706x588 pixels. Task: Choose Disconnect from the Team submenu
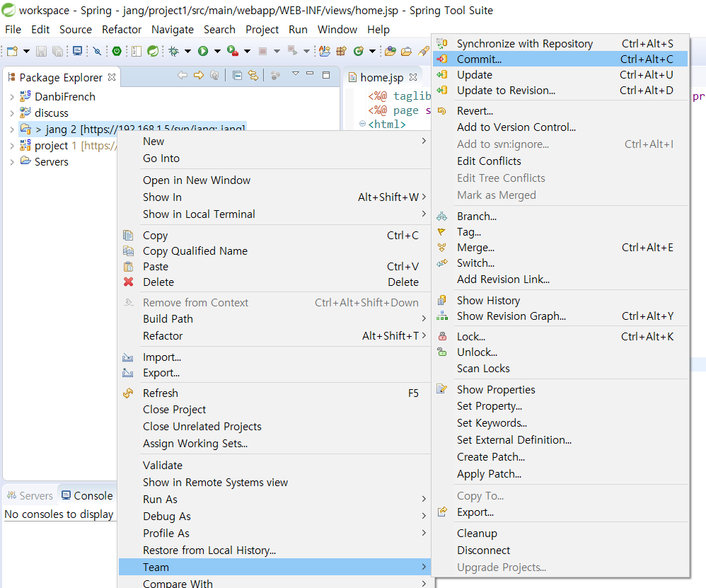click(560, 550)
